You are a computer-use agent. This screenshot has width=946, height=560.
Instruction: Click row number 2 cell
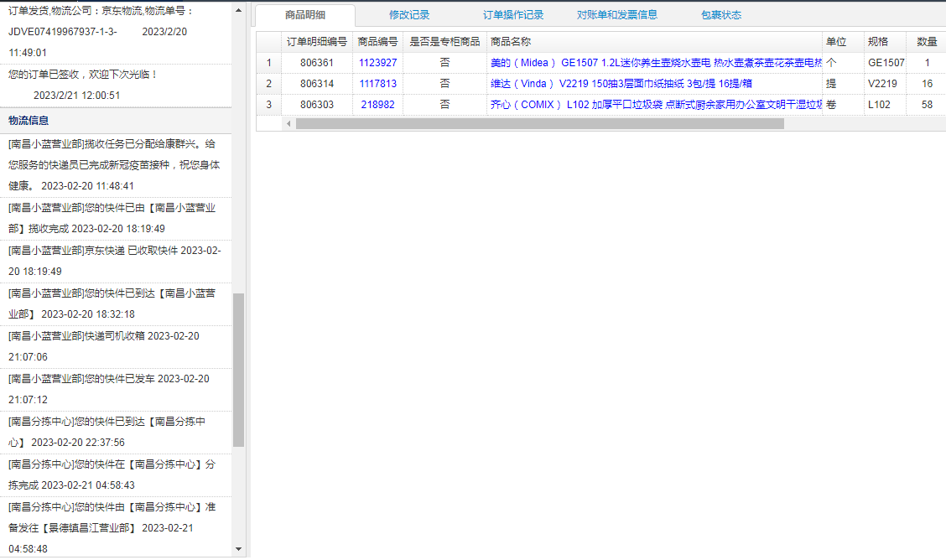pyautogui.click(x=269, y=84)
